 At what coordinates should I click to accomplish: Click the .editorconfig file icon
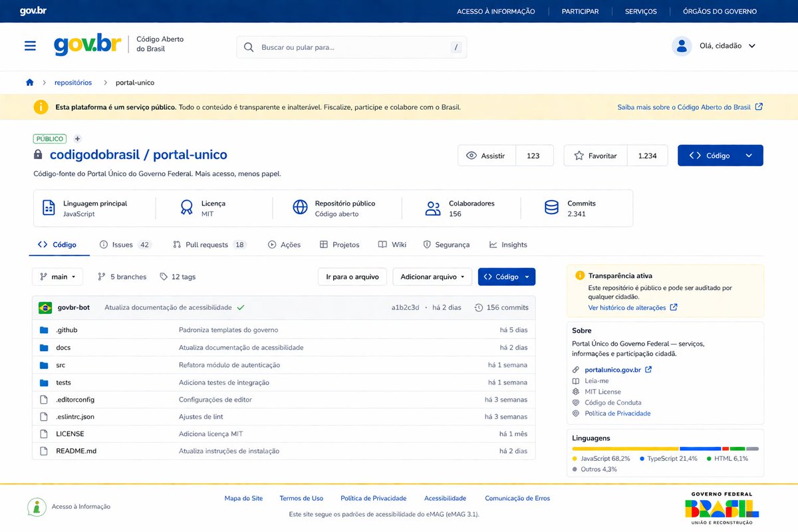44,400
